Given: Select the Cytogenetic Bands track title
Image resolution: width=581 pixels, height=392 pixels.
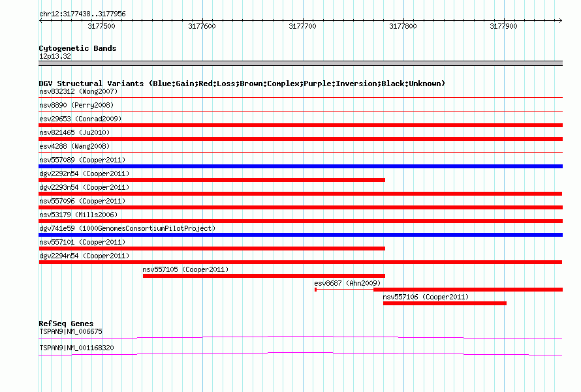Looking at the screenshot, I should 78,48.
